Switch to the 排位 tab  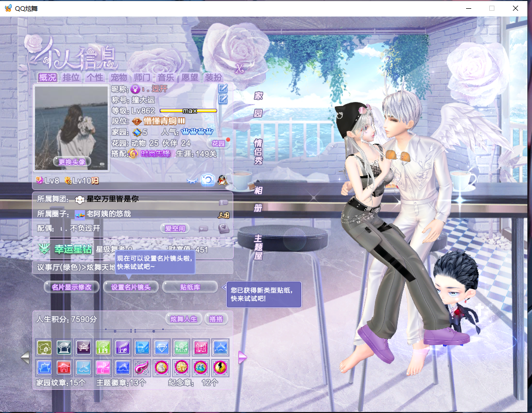click(x=71, y=77)
